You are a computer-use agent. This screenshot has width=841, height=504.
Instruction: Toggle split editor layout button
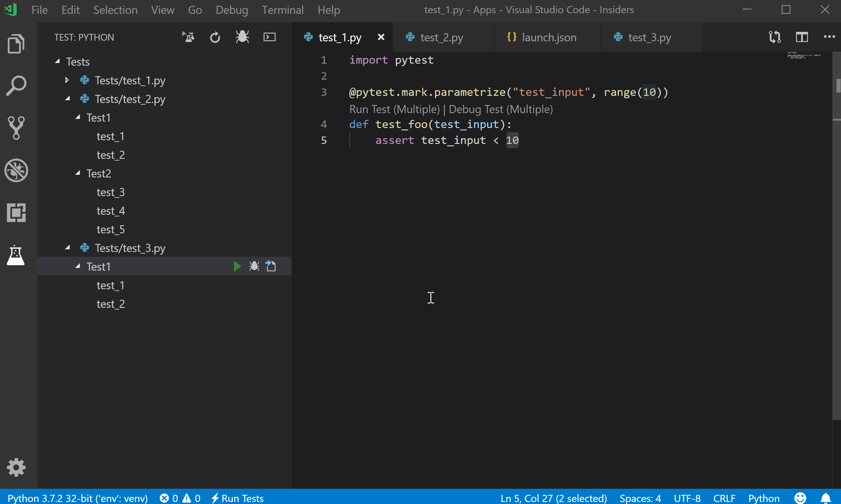click(x=802, y=37)
